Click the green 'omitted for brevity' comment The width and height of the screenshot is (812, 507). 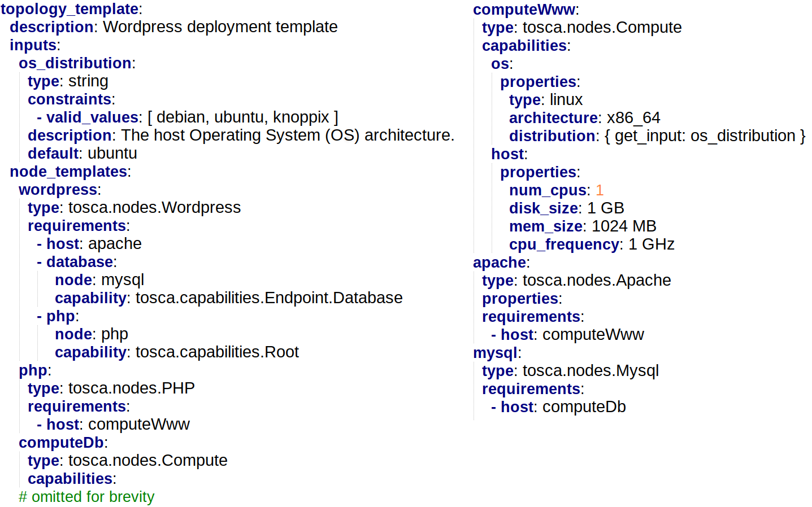(x=86, y=497)
